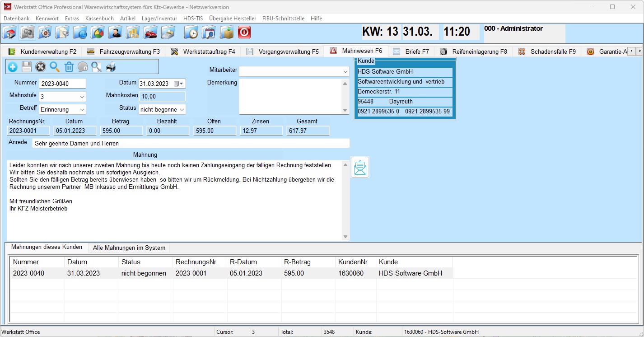Open the house folder toolbar icon
The width and height of the screenshot is (644, 337).
[x=10, y=33]
